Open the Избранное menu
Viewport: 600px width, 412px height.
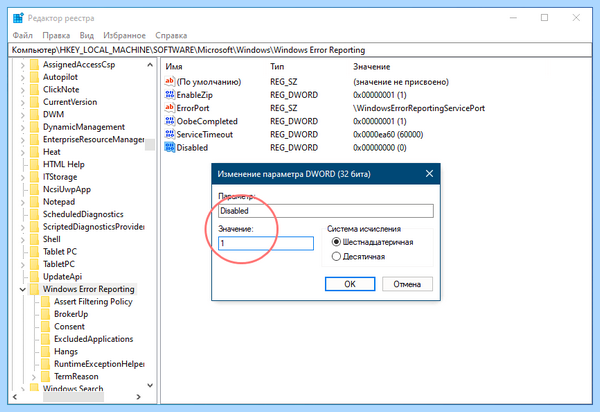pyautogui.click(x=124, y=36)
